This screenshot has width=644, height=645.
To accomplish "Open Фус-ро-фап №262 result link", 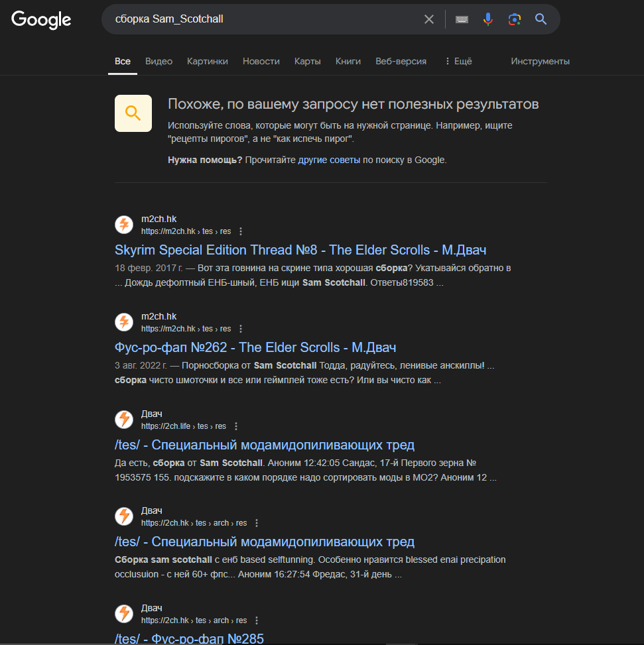I will coord(255,347).
